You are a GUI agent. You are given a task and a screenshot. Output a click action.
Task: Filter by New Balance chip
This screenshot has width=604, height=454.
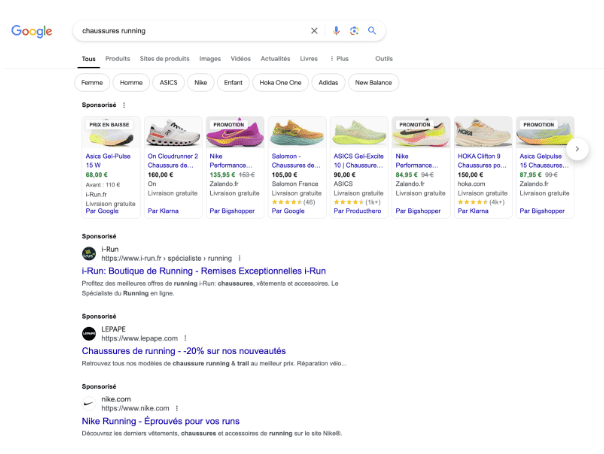tap(373, 82)
